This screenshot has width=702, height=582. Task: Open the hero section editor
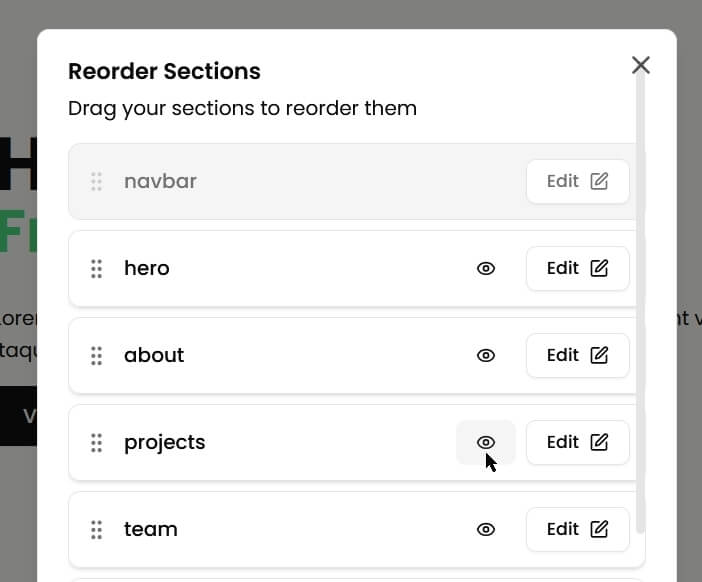tap(578, 269)
